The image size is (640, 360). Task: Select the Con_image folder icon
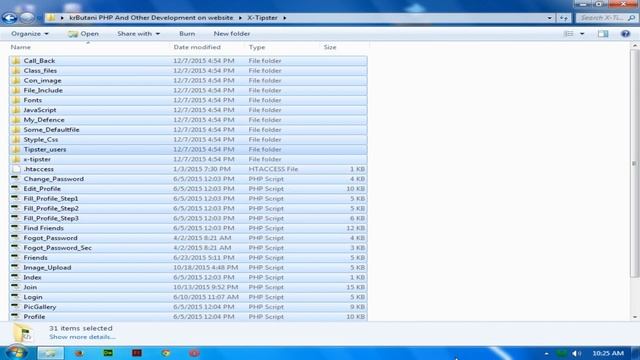pyautogui.click(x=16, y=80)
